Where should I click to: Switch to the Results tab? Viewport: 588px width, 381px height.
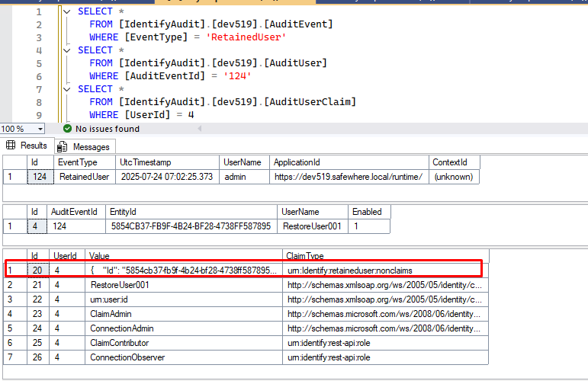tap(27, 146)
